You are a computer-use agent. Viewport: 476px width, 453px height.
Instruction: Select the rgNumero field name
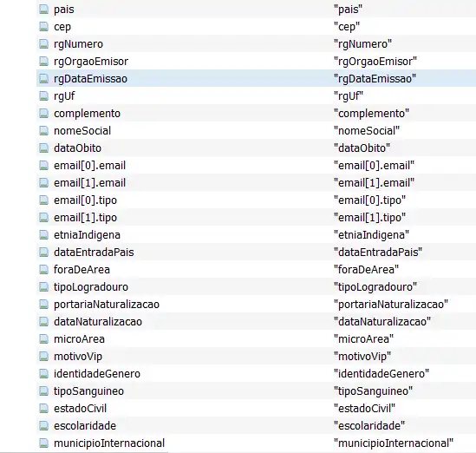(x=78, y=44)
